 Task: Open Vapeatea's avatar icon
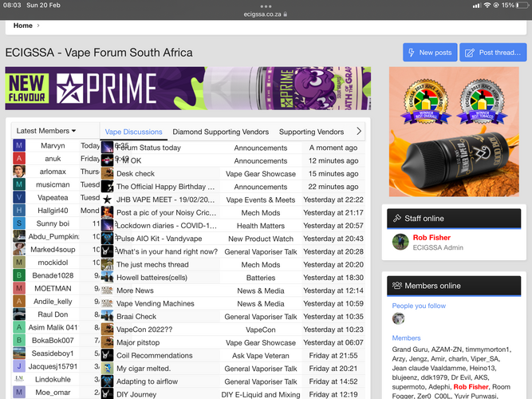(x=19, y=197)
